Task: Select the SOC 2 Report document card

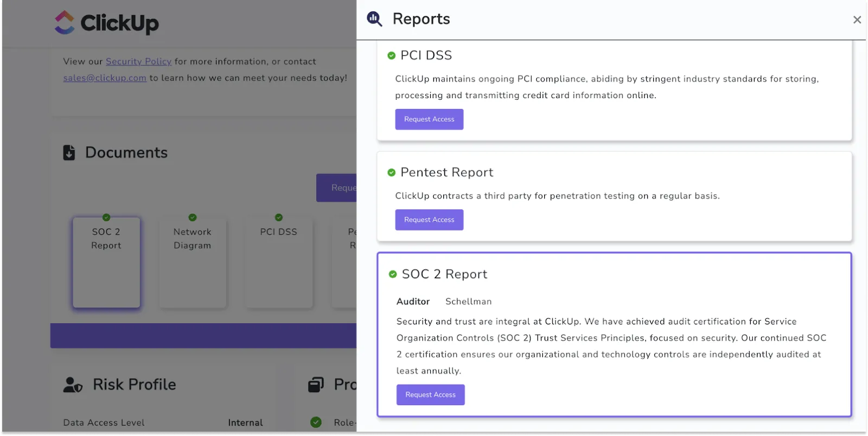Action: 106,263
